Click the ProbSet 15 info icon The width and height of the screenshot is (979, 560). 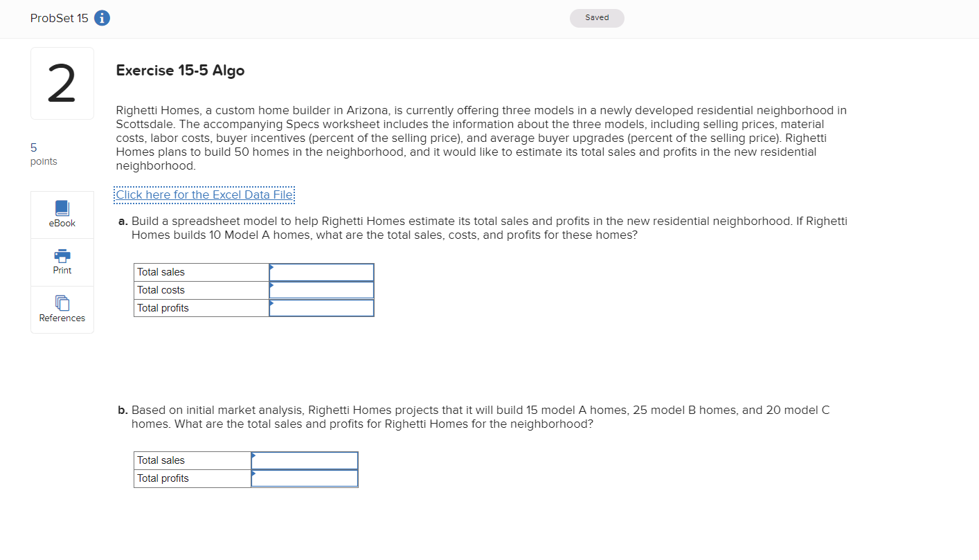pos(102,19)
